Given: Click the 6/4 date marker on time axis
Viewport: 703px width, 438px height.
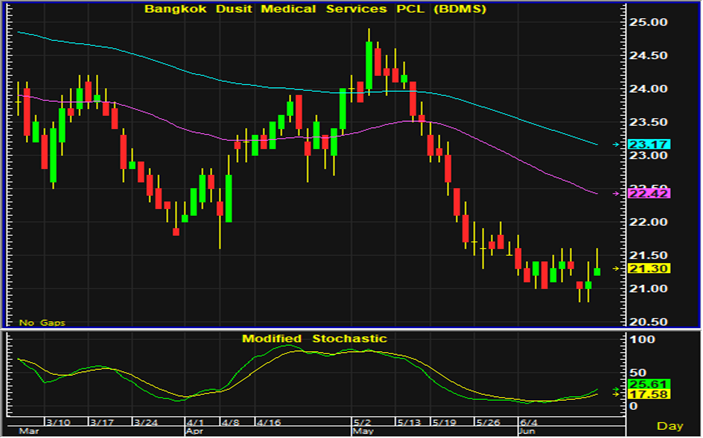Looking at the screenshot, I should [x=529, y=422].
